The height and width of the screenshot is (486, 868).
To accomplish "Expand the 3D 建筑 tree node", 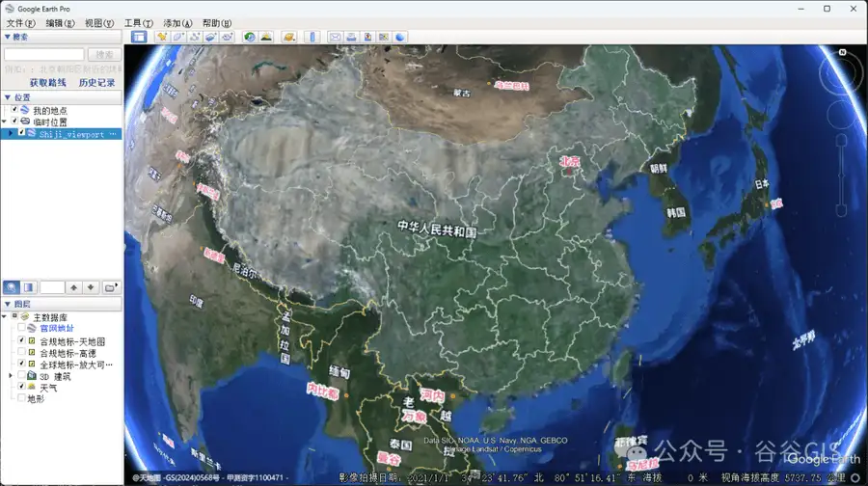I will point(11,376).
